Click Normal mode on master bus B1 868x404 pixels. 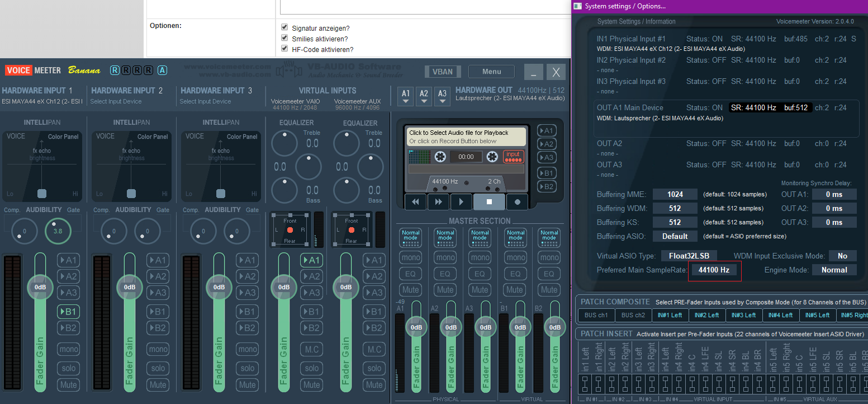(514, 237)
